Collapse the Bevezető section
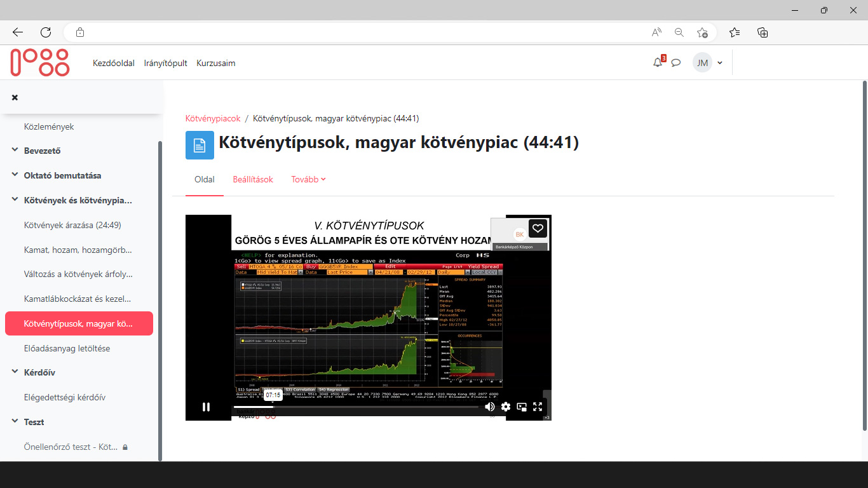The width and height of the screenshot is (868, 488). pos(15,151)
